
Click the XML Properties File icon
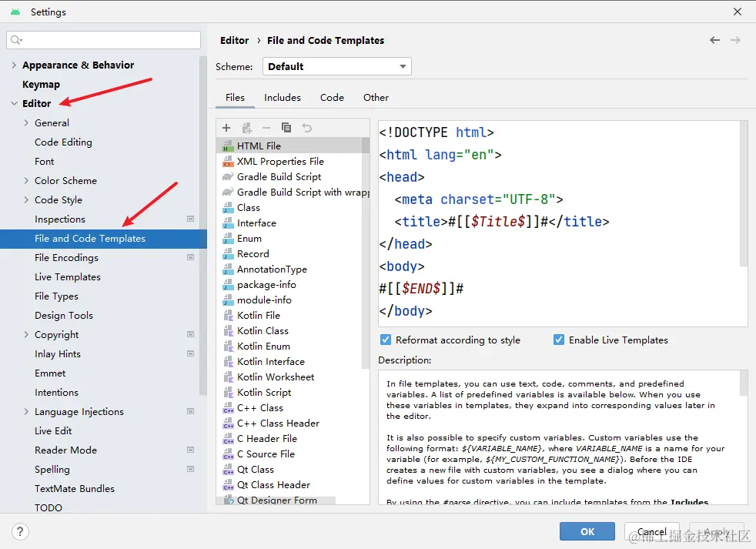click(228, 162)
